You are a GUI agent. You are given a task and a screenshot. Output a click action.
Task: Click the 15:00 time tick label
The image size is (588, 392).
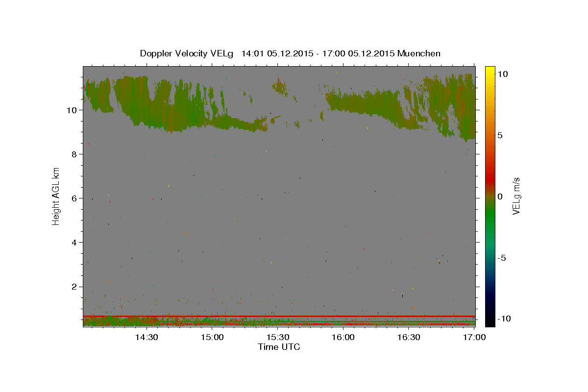(x=212, y=337)
